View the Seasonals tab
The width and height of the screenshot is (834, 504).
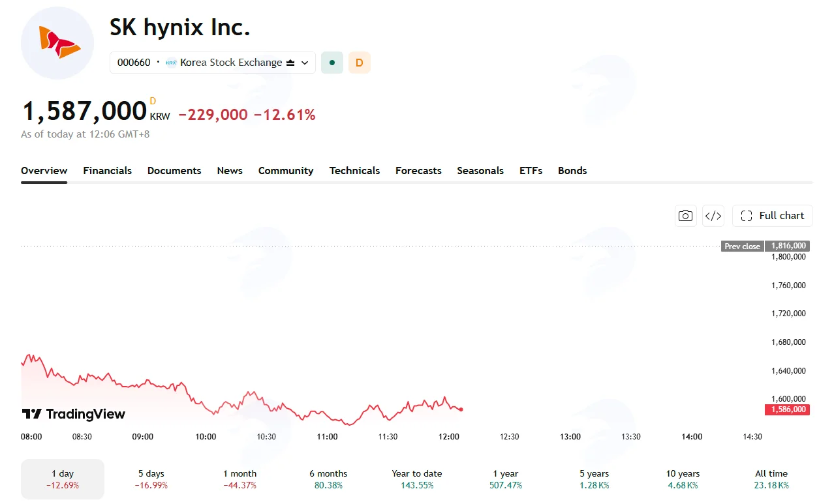pos(480,170)
